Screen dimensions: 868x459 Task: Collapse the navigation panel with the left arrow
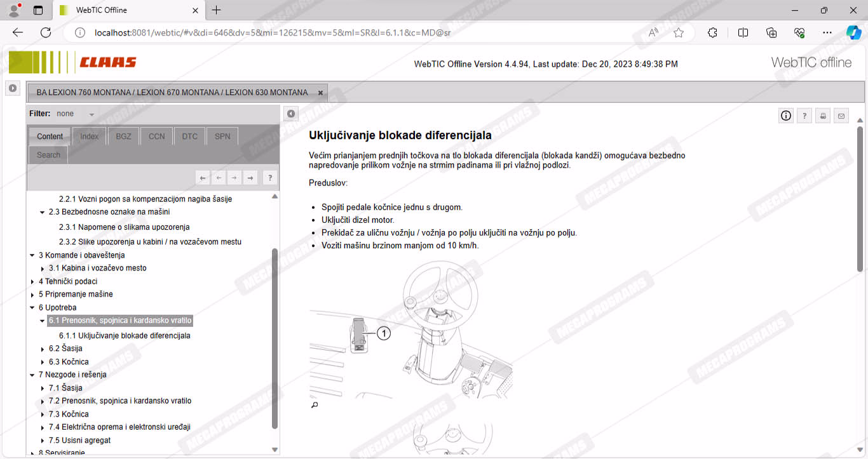(x=290, y=114)
